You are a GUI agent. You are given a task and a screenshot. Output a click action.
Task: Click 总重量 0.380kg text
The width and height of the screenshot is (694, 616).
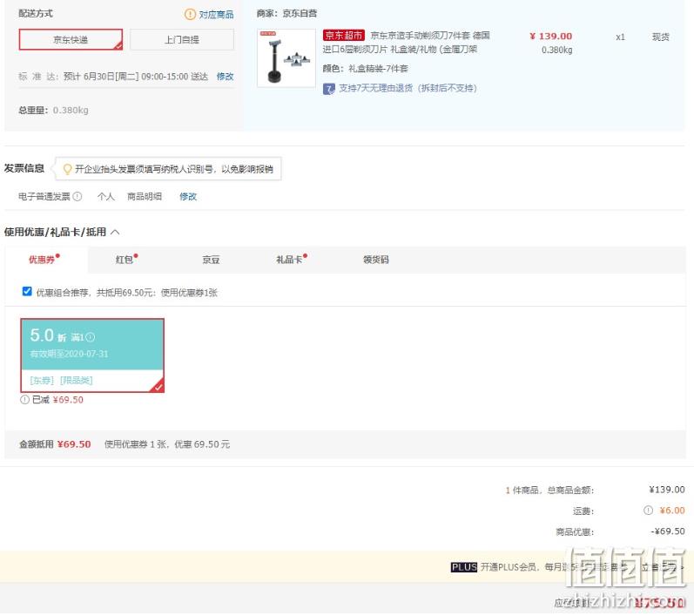pyautogui.click(x=54, y=111)
